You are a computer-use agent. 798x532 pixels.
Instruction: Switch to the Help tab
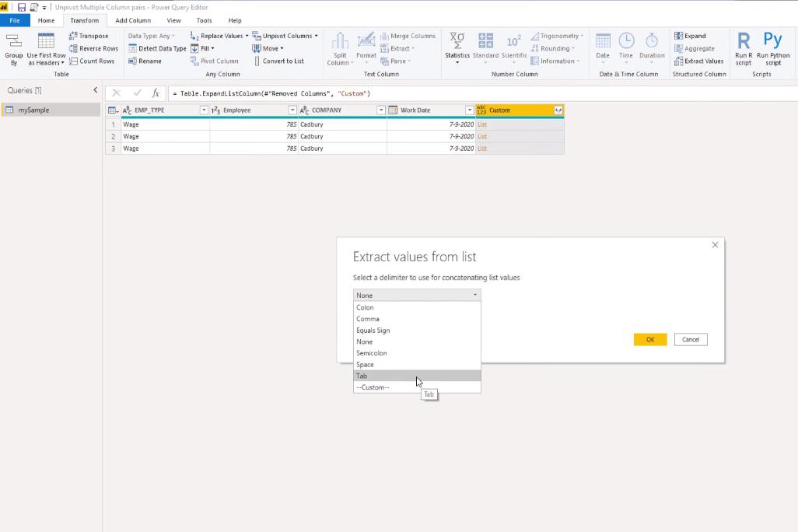(x=235, y=20)
